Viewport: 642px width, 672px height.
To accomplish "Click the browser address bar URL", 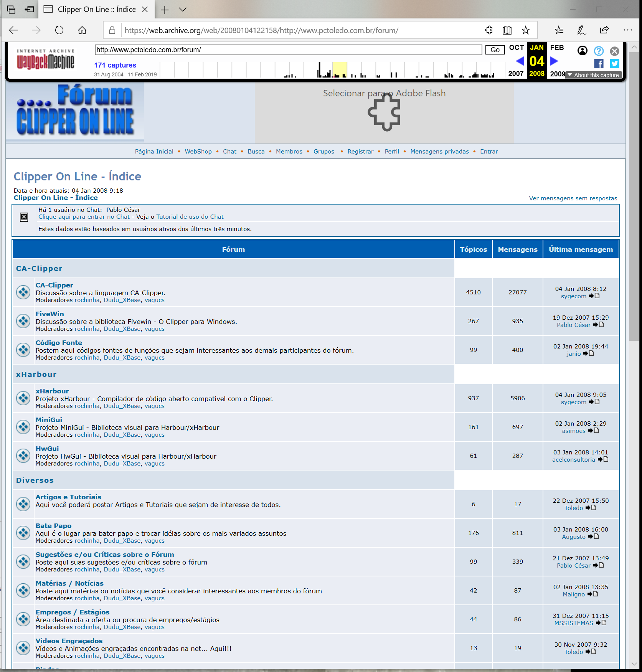I will click(x=261, y=30).
